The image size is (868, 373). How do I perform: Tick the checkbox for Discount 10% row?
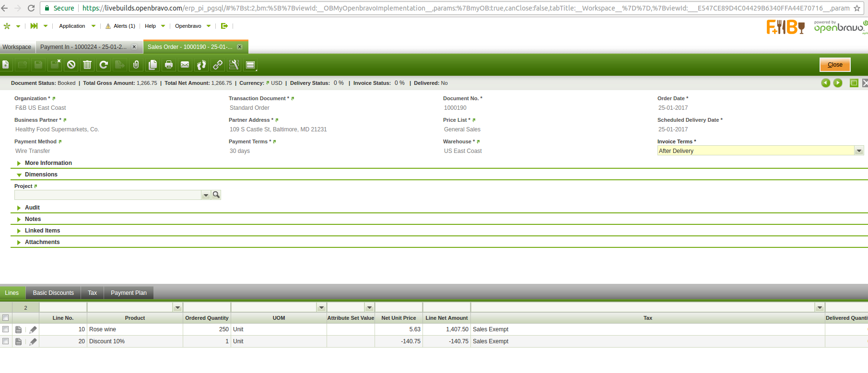coord(6,341)
